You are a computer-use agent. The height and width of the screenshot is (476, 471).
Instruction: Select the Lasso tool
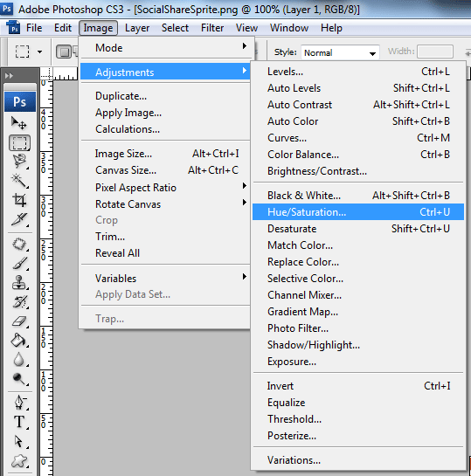[x=19, y=162]
